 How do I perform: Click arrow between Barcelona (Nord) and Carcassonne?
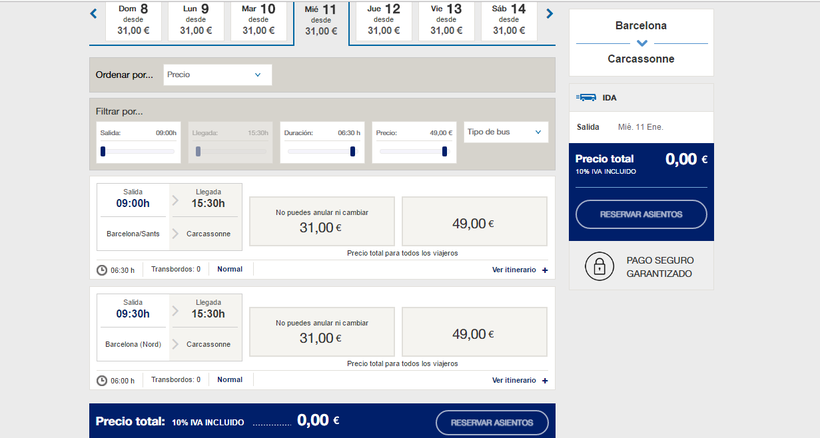click(x=175, y=344)
